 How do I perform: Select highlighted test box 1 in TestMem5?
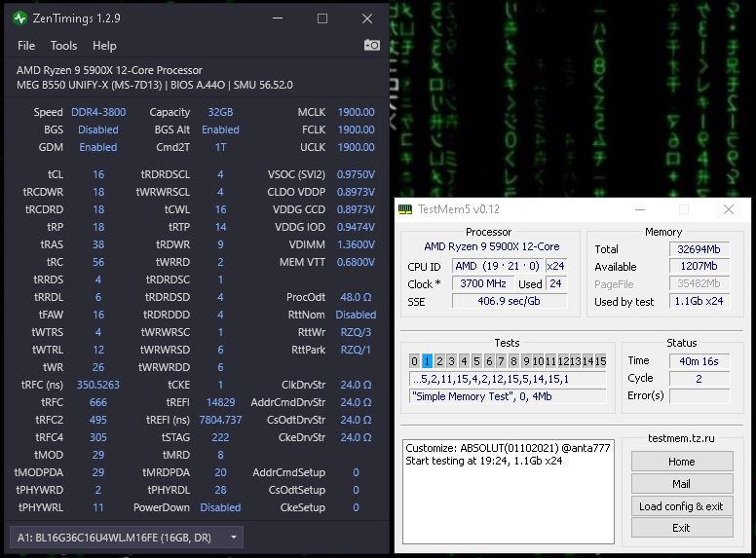[427, 361]
